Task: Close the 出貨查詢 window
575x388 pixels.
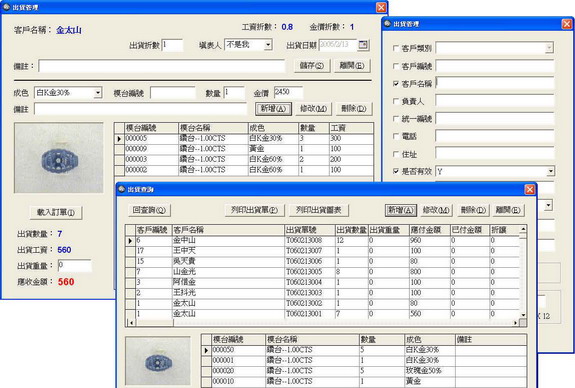Action: 530,189
